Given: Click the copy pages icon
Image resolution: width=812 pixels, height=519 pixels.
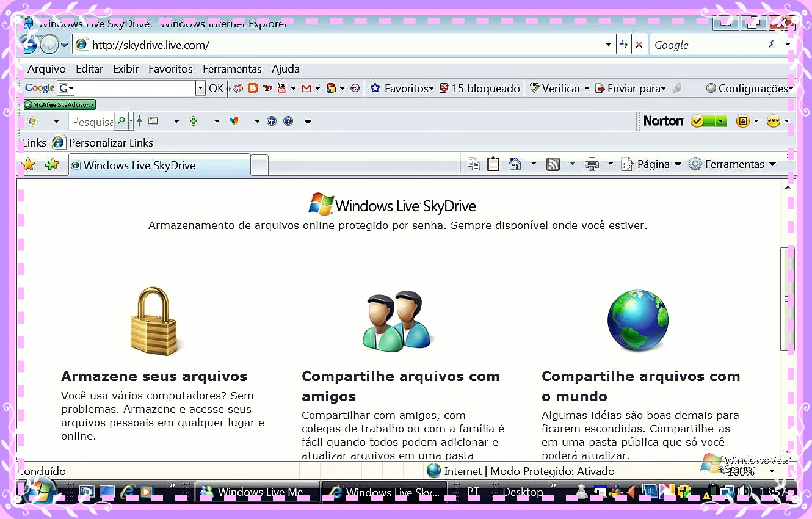Looking at the screenshot, I should pos(474,164).
